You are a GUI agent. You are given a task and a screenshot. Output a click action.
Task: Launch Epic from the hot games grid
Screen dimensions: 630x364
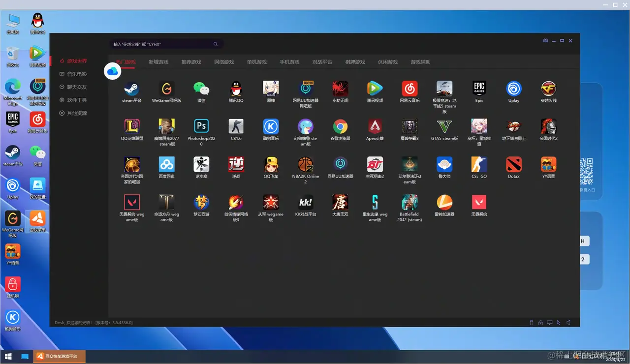479,89
